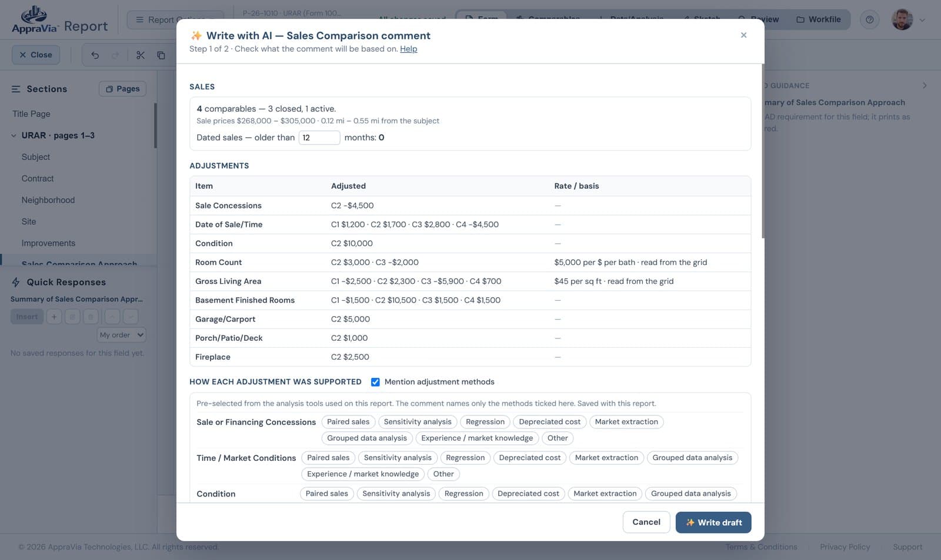Click the plus button under Quick Responses

click(54, 317)
